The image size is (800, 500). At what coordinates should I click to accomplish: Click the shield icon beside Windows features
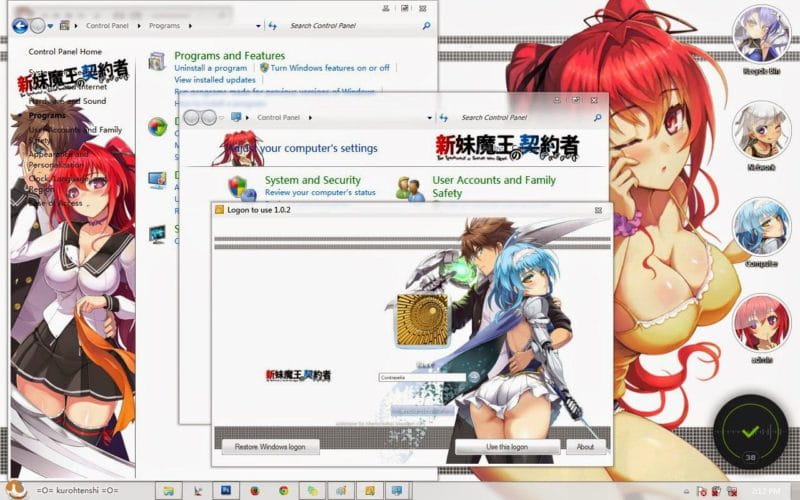coord(264,67)
